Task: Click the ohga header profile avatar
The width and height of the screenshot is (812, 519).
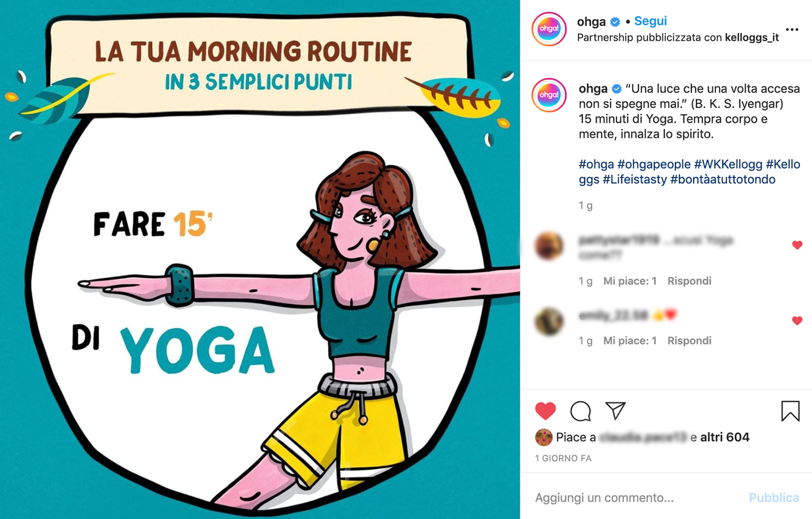Action: [x=549, y=29]
